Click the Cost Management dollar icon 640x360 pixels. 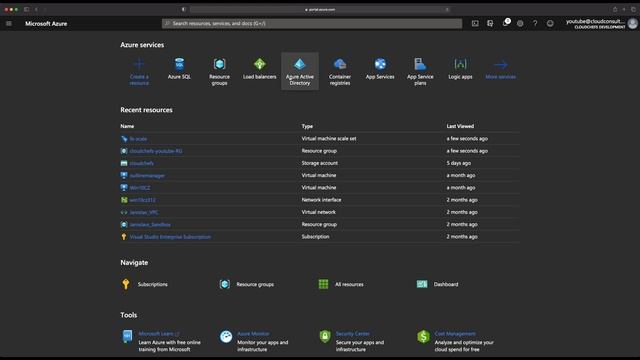click(x=423, y=336)
